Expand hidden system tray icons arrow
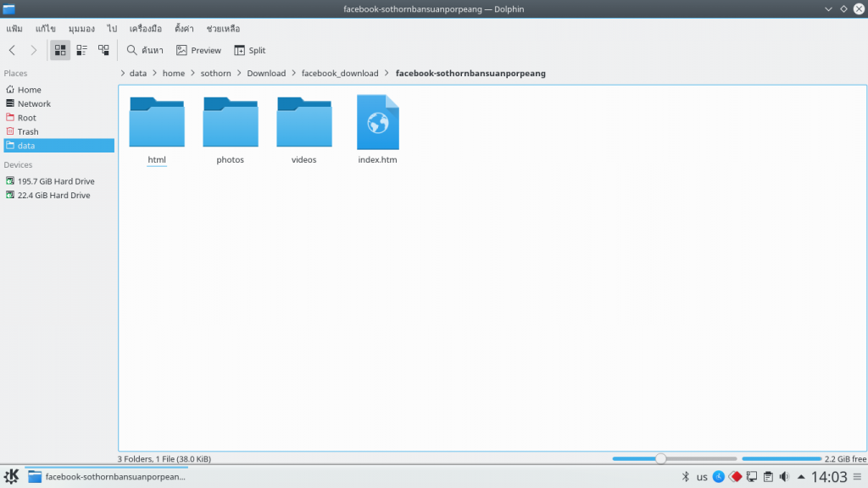Viewport: 868px width, 488px height. tap(801, 476)
